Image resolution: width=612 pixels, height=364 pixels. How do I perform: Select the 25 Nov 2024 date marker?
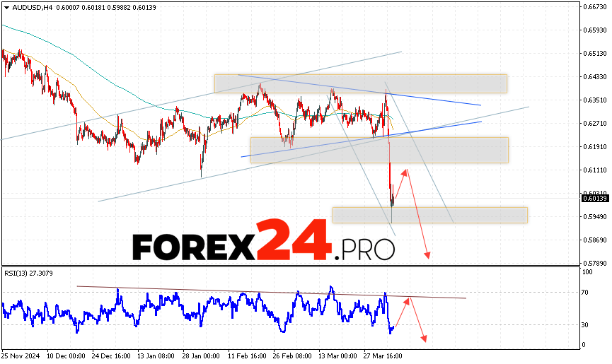(20, 355)
